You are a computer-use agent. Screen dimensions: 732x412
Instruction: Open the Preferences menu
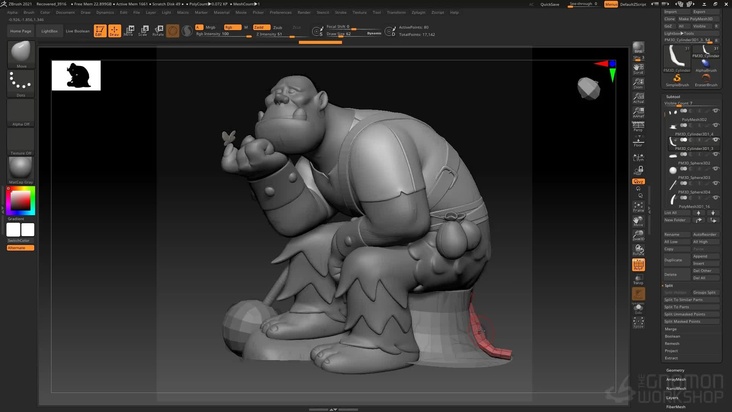281,13
